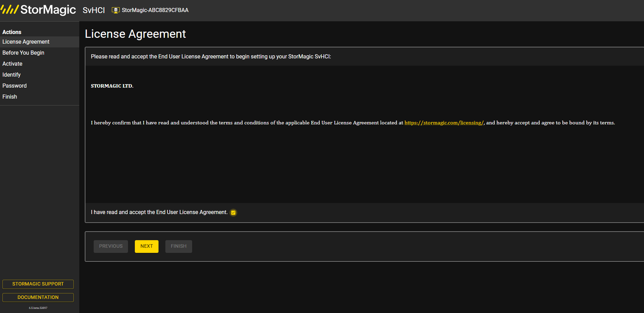
Task: Select the Identify step
Action: coord(39,75)
